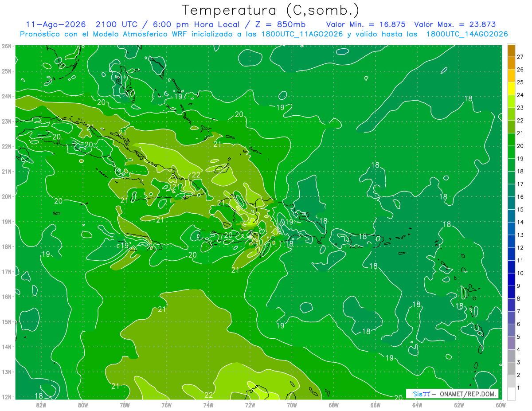The image size is (532, 411).
Task: Click the "64W" longitude axis label
Action: tap(417, 404)
